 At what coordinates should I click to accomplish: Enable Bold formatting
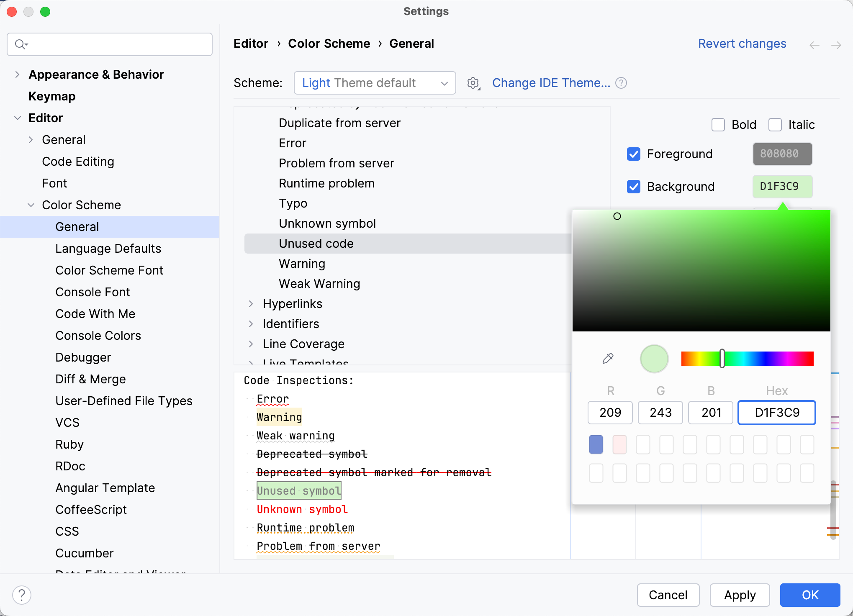pyautogui.click(x=718, y=124)
